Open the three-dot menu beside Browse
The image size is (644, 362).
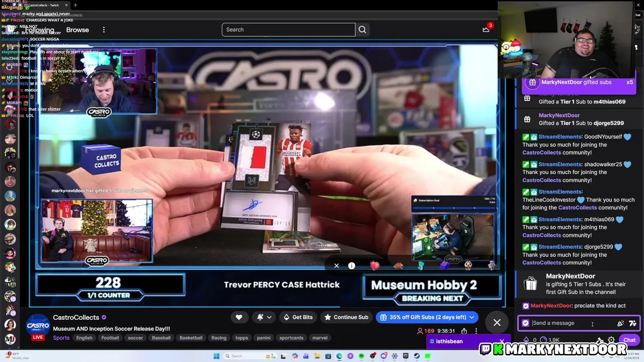[x=104, y=30]
